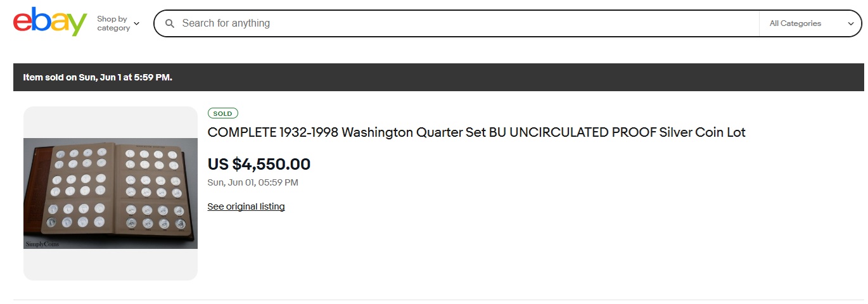Click the dark sold-notice bar's empty area

(x=507, y=77)
